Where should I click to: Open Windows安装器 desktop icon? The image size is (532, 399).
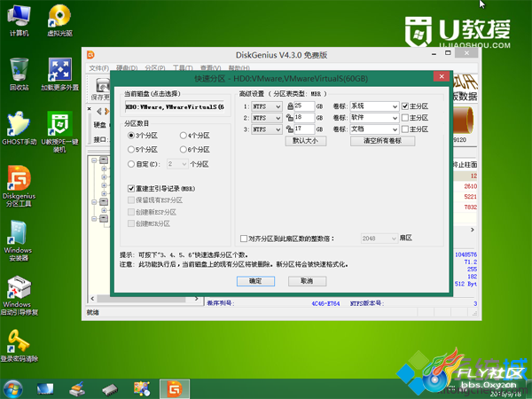(x=19, y=241)
